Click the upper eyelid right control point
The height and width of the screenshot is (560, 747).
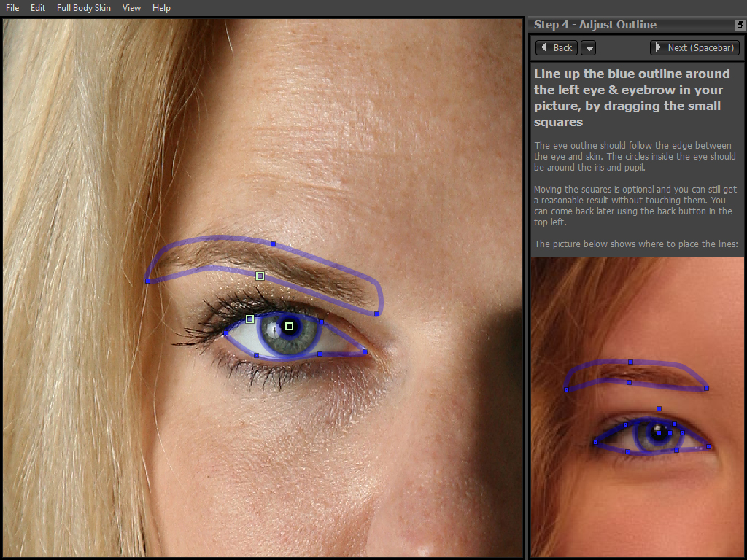pos(321,322)
